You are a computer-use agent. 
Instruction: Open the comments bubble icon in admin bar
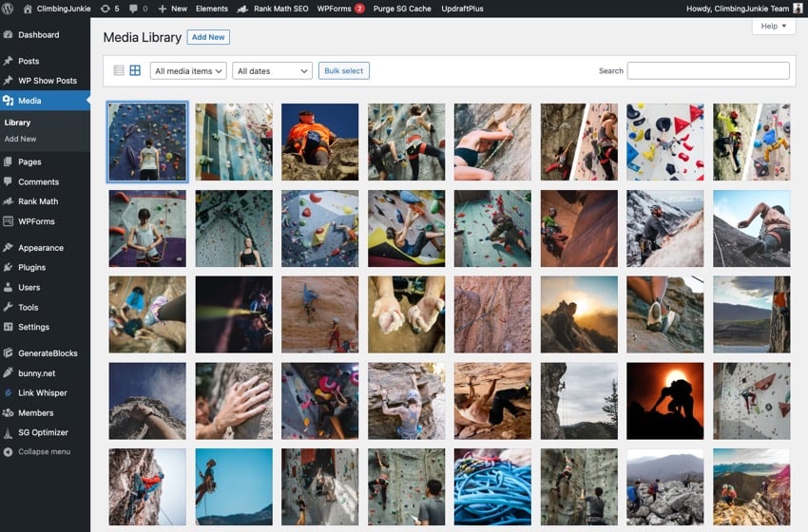click(x=138, y=9)
